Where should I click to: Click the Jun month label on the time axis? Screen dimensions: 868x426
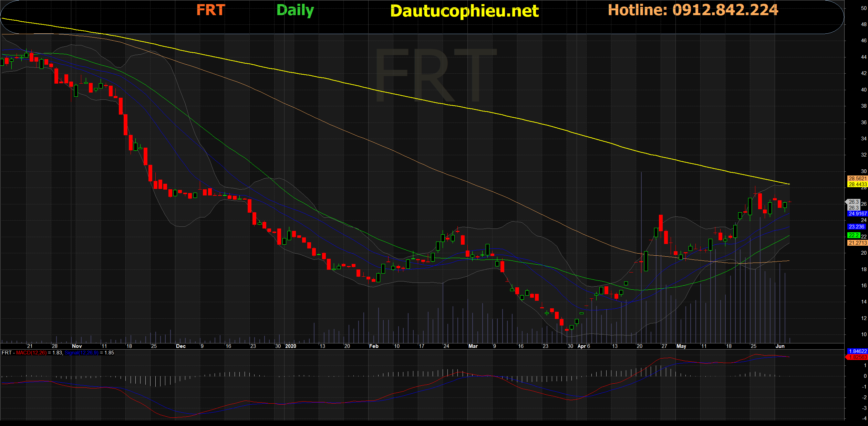[780, 346]
